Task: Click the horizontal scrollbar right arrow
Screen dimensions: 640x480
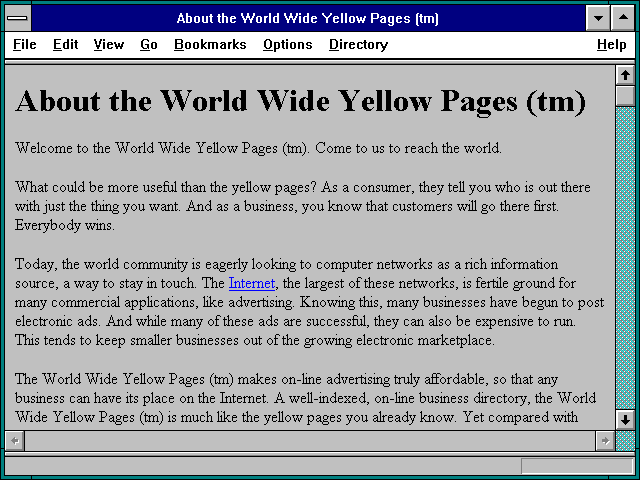Action: click(605, 441)
